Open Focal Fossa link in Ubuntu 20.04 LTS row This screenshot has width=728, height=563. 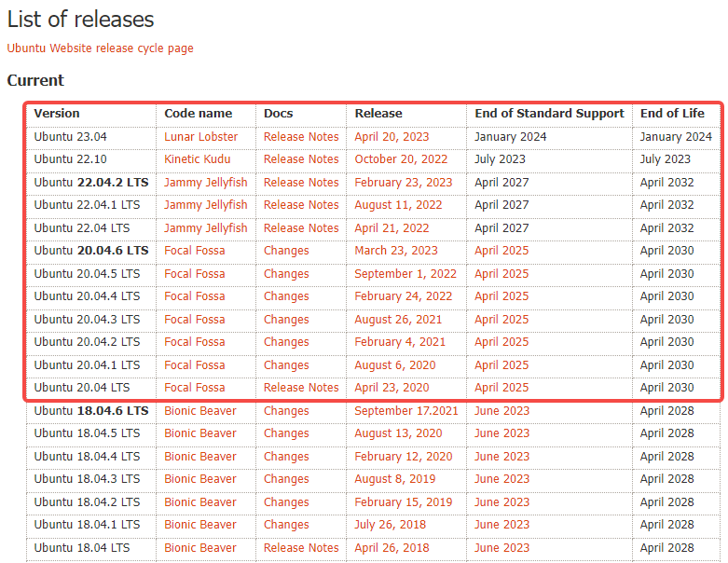tap(194, 388)
